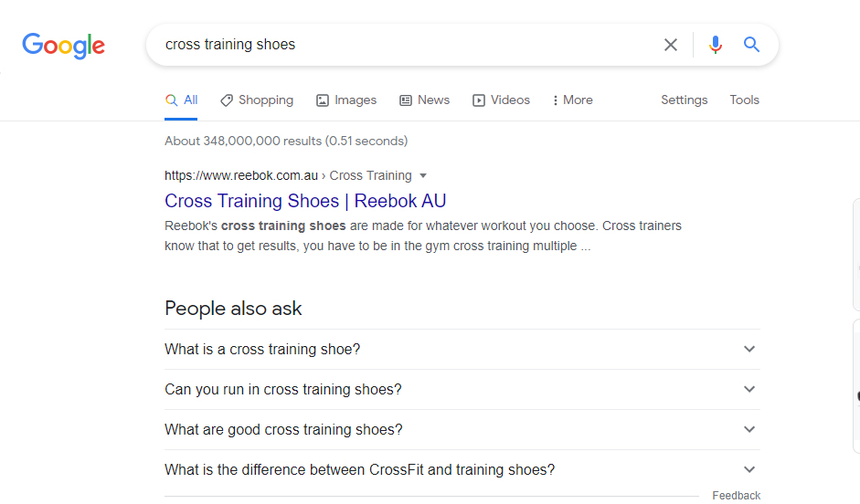
Task: Expand 'Can you run in cross training shoes?'
Action: [x=462, y=390]
